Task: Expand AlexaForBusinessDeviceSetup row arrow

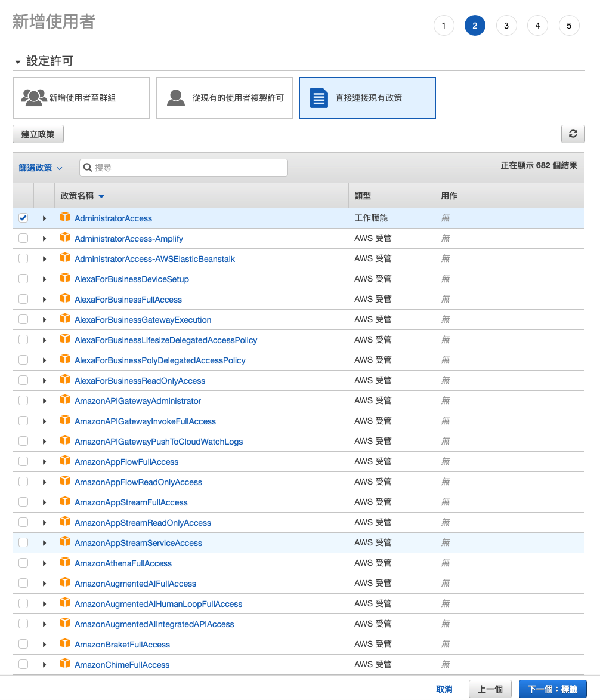Action: pos(44,279)
